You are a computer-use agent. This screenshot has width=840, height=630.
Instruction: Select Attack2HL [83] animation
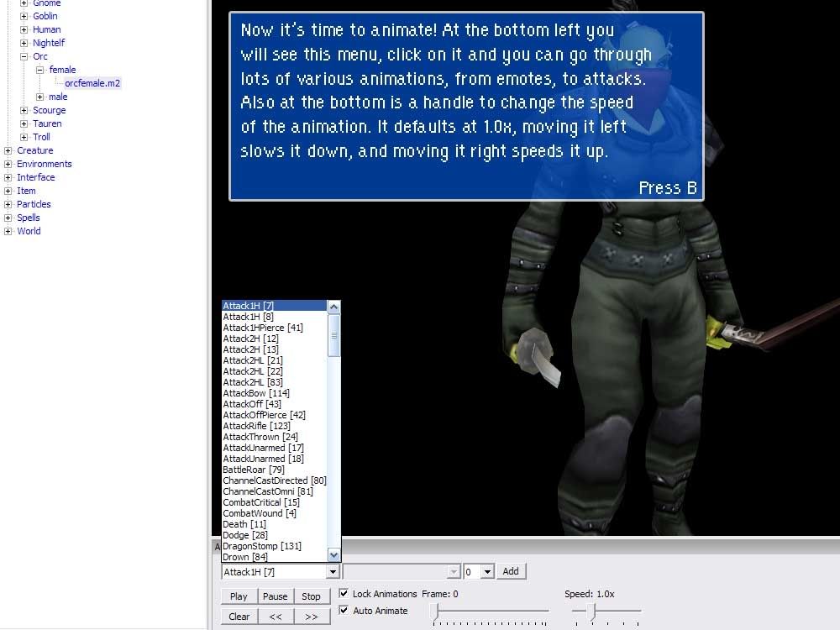point(275,382)
